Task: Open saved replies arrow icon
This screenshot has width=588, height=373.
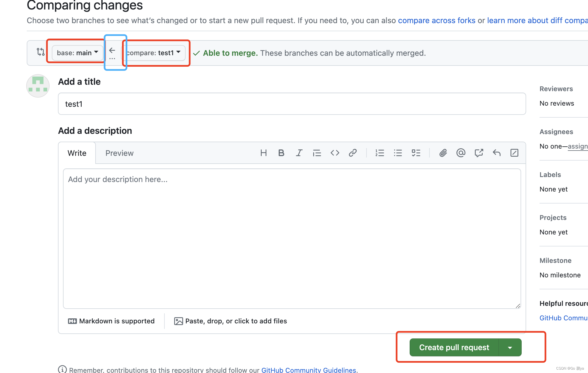Action: point(497,153)
